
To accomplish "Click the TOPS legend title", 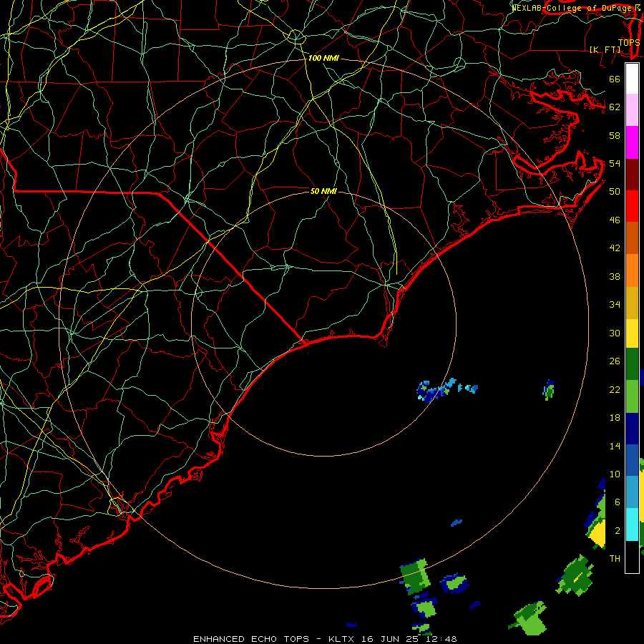I will pos(629,43).
